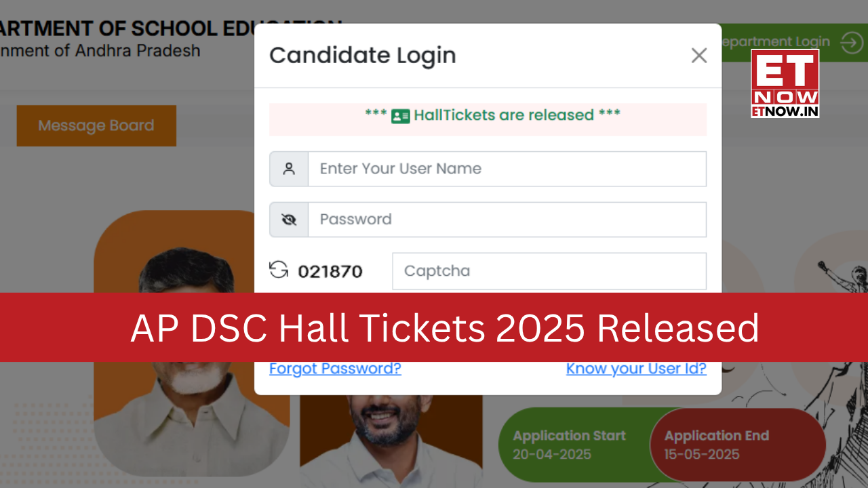The image size is (868, 488).
Task: Toggle password visibility with the eye icon
Action: (x=289, y=219)
